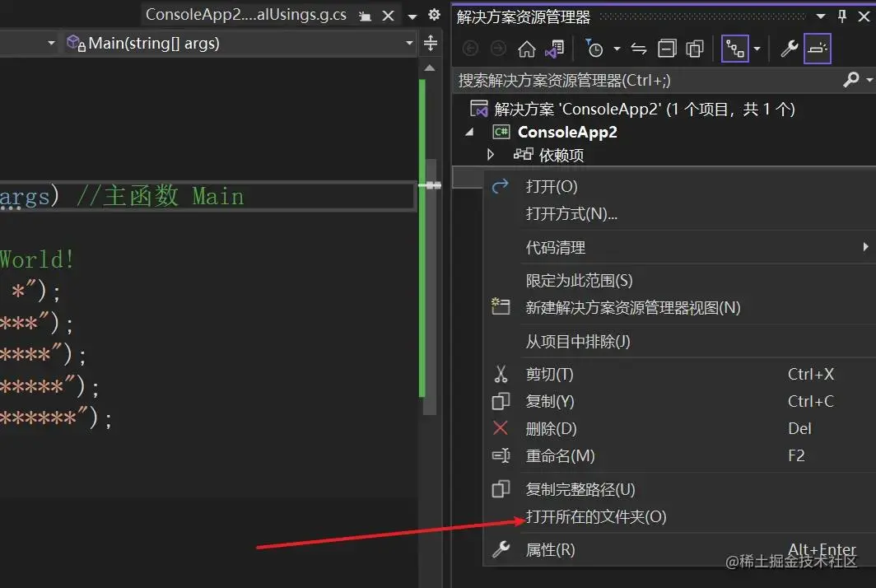Open the editor settings gear icon
This screenshot has width=876, height=588.
click(434, 14)
